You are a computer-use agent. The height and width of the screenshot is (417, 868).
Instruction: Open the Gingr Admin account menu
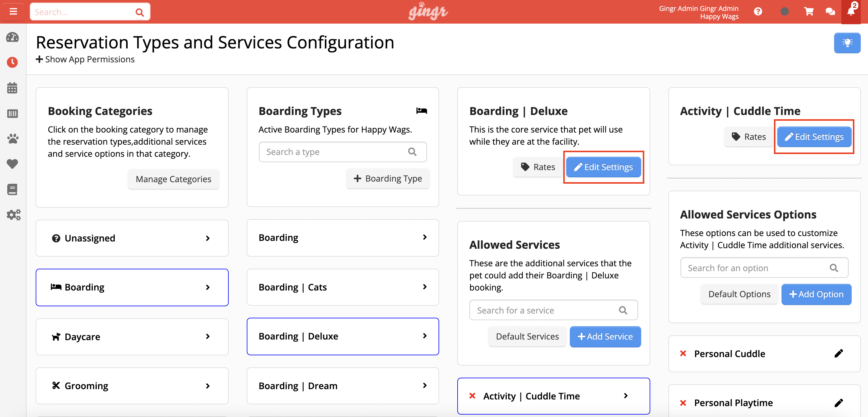(x=698, y=12)
